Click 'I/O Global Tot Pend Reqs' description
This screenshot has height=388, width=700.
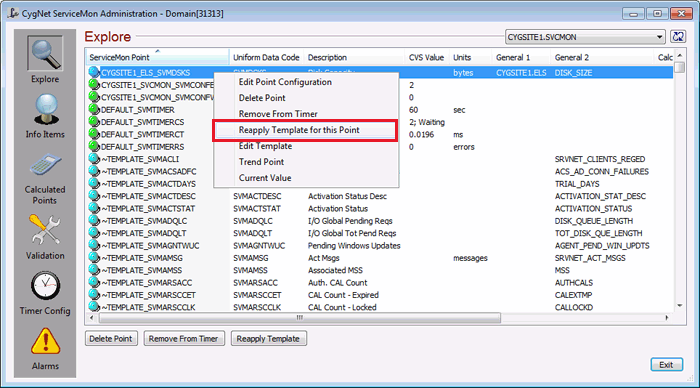pyautogui.click(x=352, y=233)
